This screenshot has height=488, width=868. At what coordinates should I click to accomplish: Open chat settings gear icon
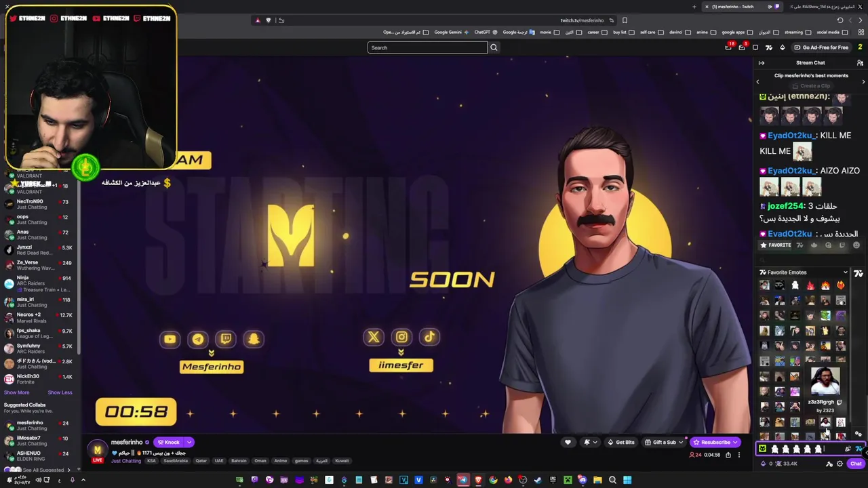click(x=840, y=464)
